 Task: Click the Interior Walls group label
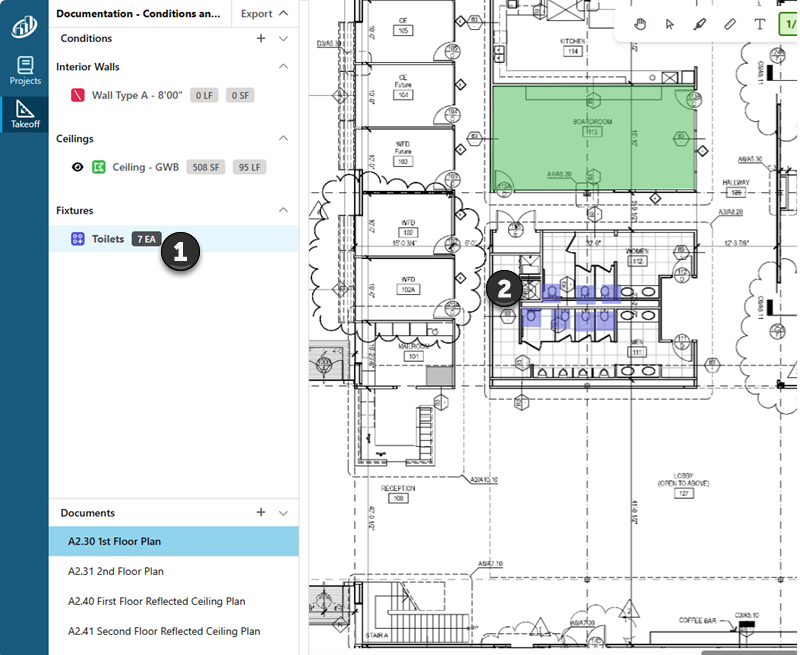coord(88,67)
